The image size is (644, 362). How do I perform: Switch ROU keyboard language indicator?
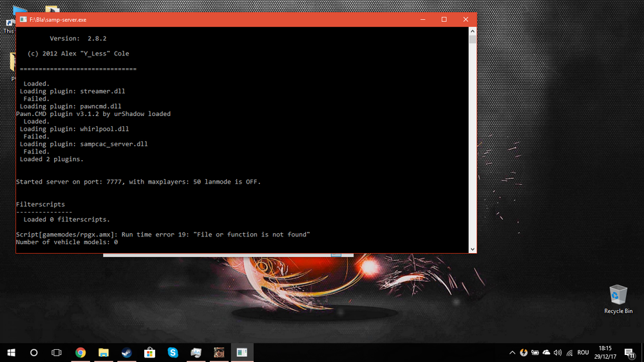click(583, 352)
